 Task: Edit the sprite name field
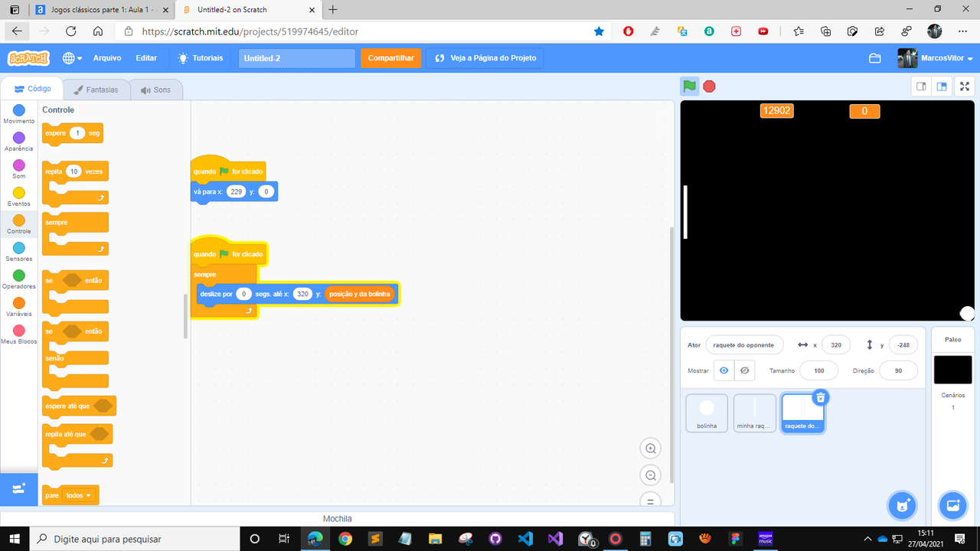(744, 345)
